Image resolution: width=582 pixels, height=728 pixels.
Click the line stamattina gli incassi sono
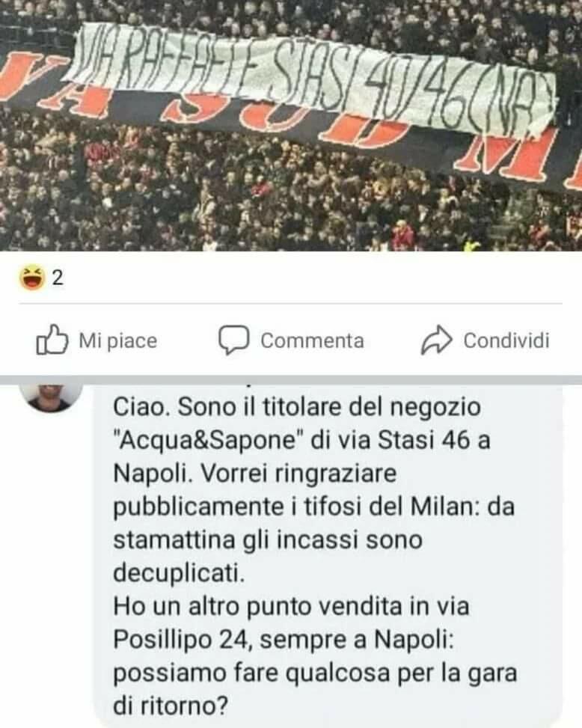coord(268,540)
